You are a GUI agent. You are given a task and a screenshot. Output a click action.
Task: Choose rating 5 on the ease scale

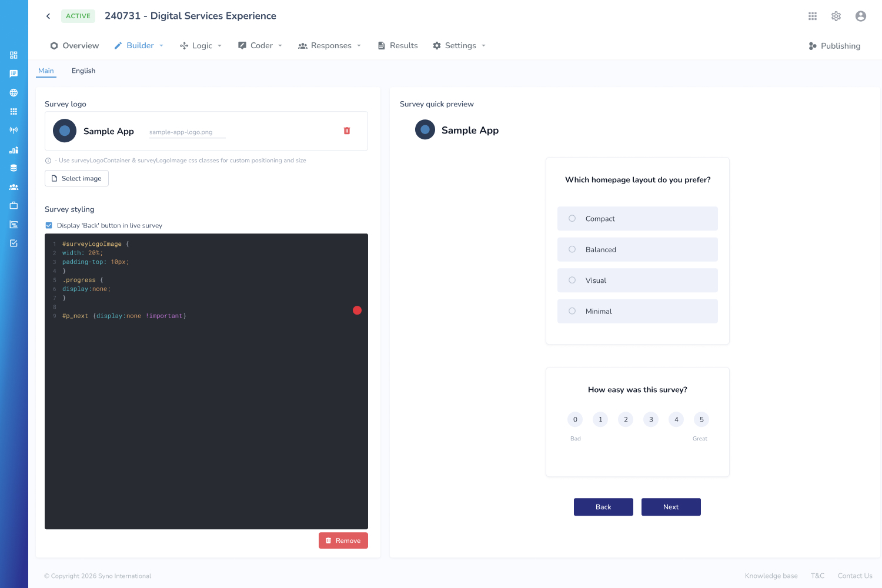click(701, 419)
